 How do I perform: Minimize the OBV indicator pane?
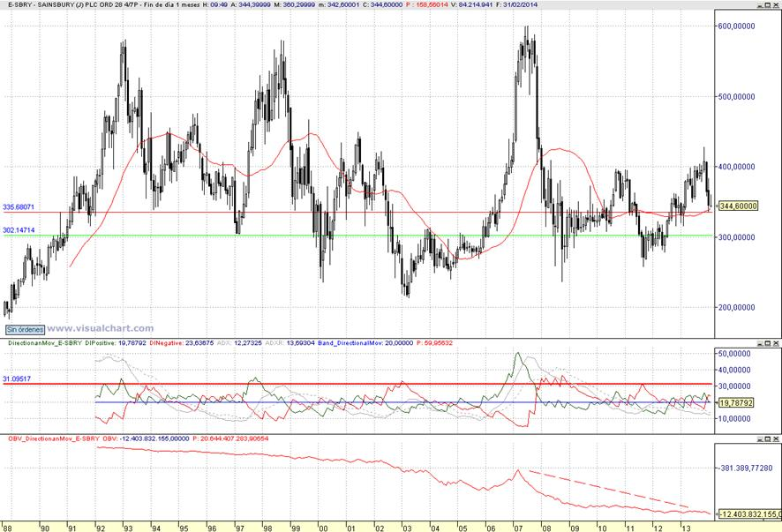click(x=760, y=438)
